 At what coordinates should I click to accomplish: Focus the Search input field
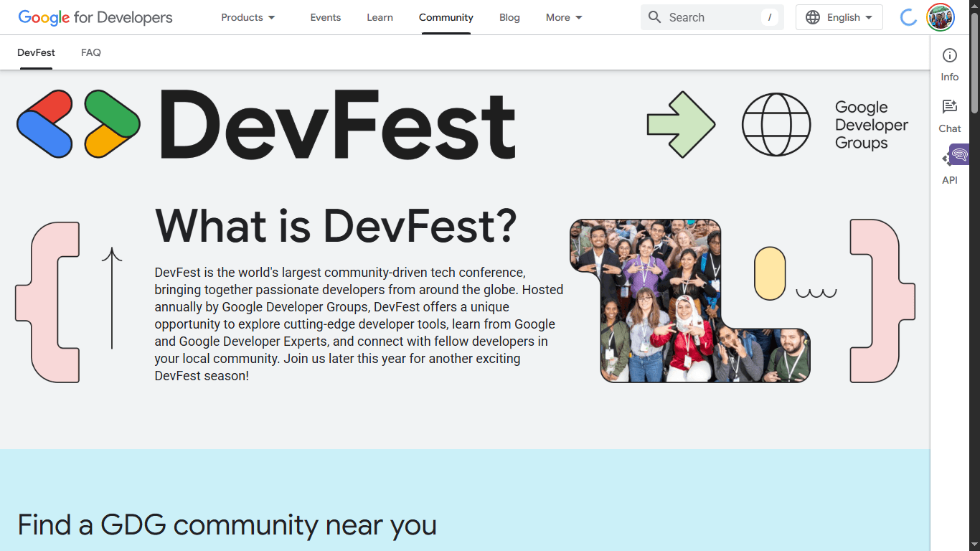tap(710, 17)
